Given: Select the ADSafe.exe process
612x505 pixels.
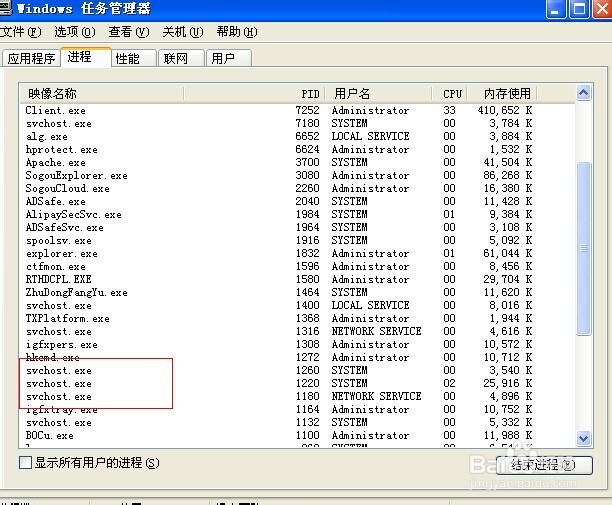Looking at the screenshot, I should (297, 201).
